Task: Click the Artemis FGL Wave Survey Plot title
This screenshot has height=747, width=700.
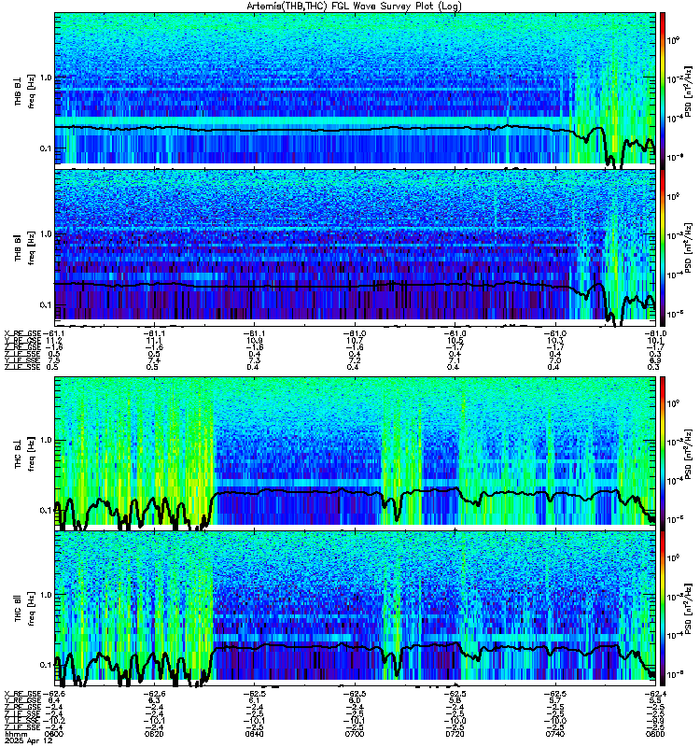Action: pos(354,6)
